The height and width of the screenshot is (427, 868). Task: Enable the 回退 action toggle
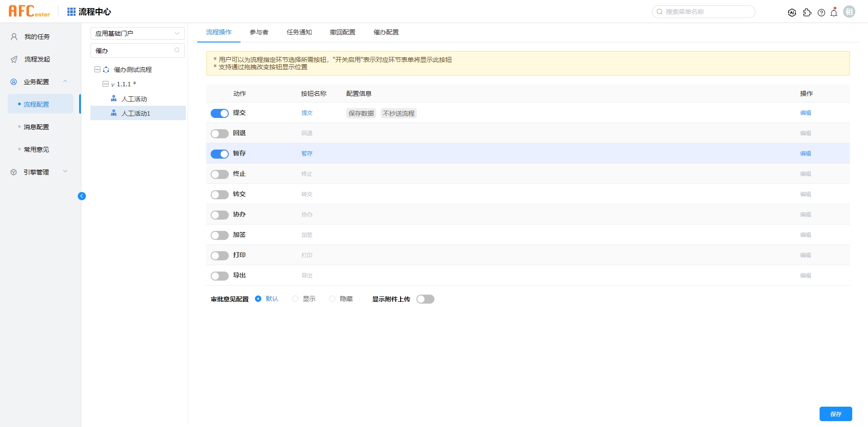click(220, 134)
